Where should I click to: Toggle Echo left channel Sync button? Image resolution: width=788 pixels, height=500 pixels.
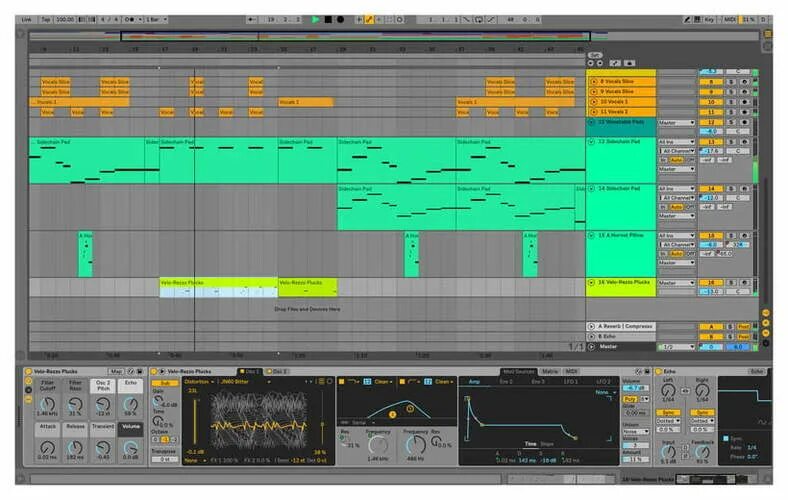668,413
